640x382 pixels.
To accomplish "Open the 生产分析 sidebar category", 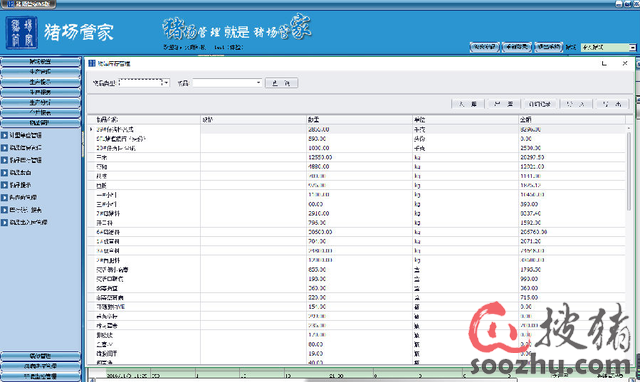I will [x=40, y=102].
